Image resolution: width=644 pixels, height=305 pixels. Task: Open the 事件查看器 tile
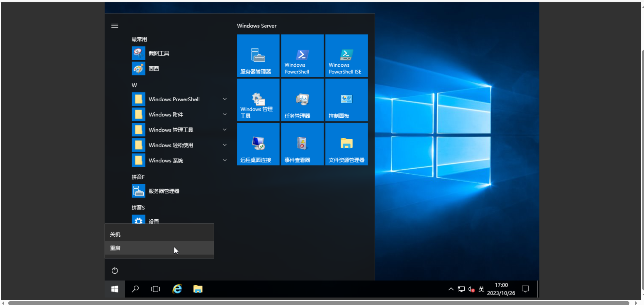click(x=302, y=144)
